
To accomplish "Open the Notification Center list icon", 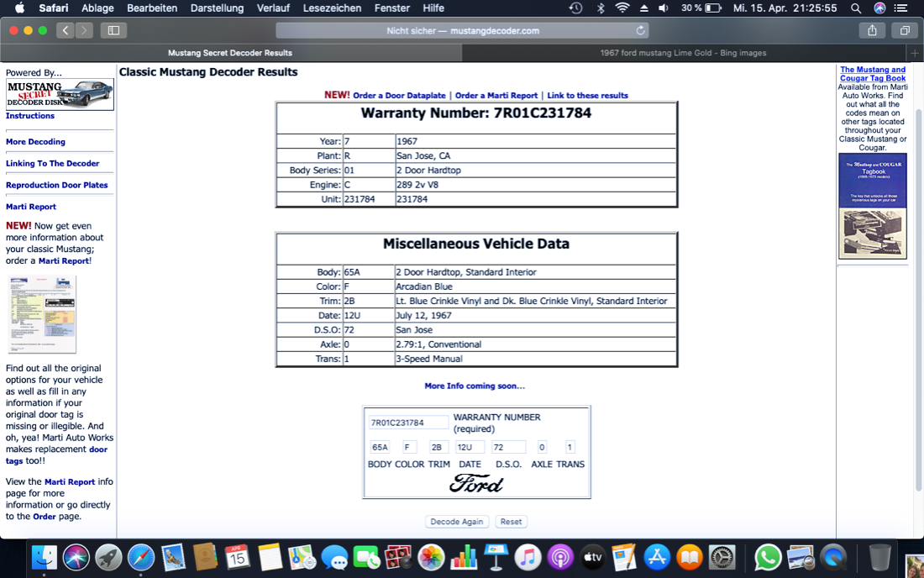I will [x=901, y=8].
